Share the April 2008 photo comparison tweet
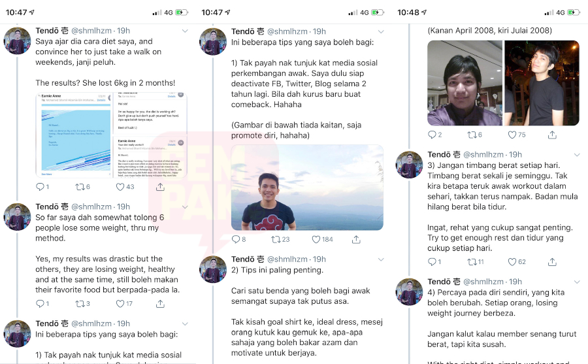The image size is (588, 364). click(552, 135)
